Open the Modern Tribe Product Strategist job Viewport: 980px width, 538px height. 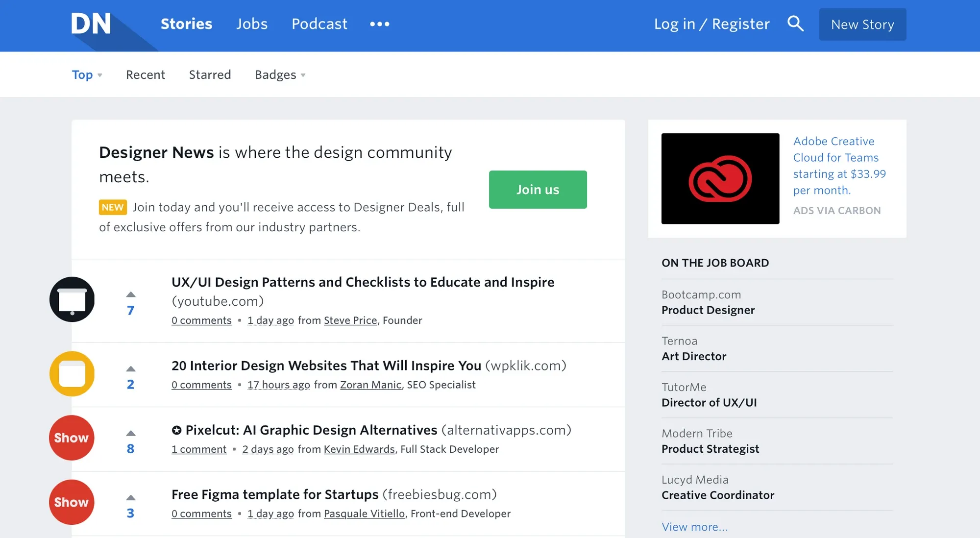pos(777,441)
